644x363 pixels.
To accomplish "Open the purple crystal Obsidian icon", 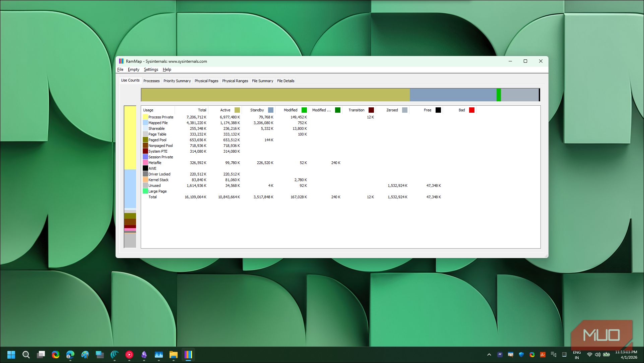I will click(144, 355).
